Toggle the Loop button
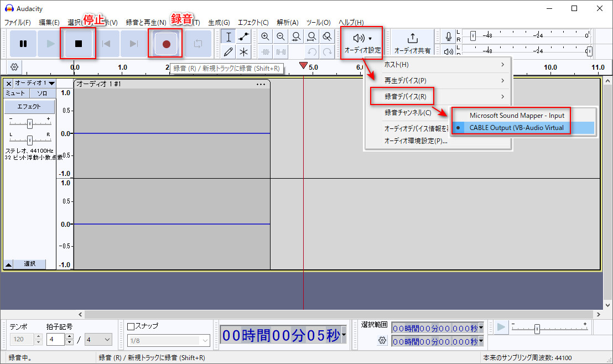The image size is (613, 364). 198,44
